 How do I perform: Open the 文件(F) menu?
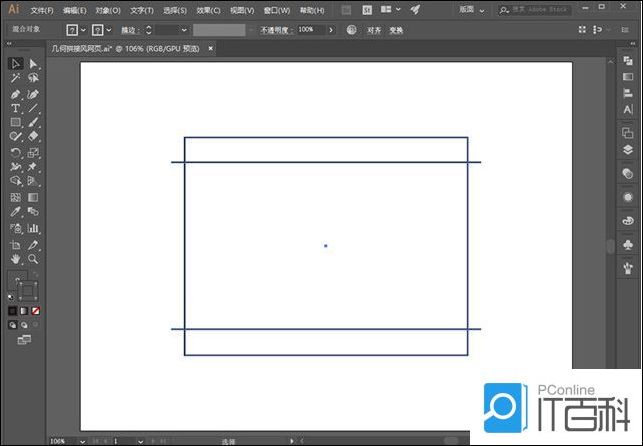coord(42,10)
